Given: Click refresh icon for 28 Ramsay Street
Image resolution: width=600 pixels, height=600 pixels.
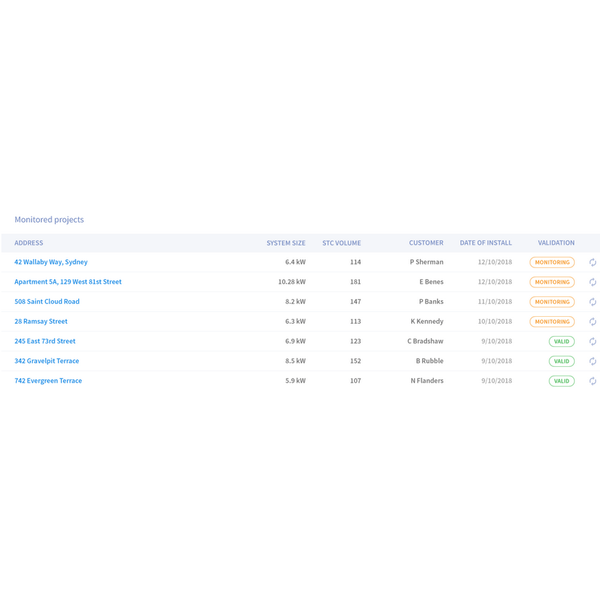Looking at the screenshot, I should [592, 322].
